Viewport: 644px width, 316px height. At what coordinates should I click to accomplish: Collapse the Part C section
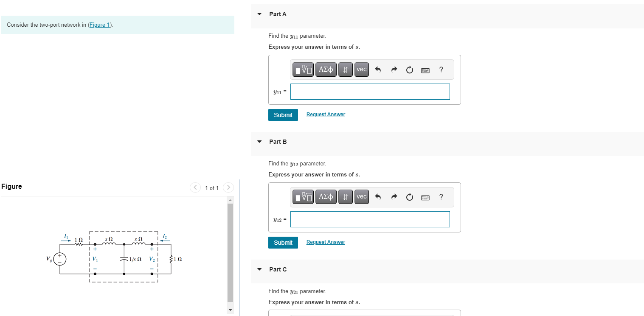(x=259, y=269)
